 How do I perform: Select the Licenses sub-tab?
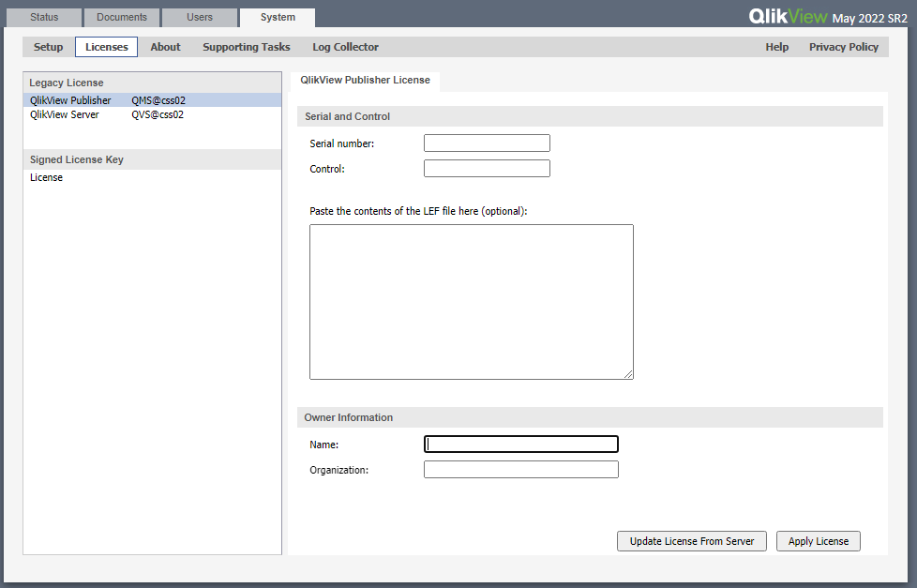click(x=107, y=47)
